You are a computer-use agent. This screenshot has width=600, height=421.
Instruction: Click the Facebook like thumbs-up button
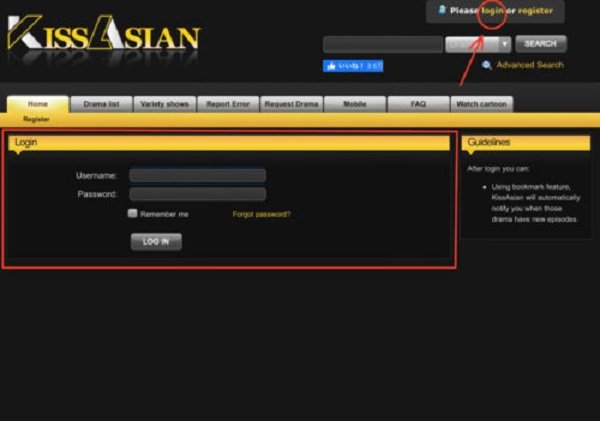(353, 66)
